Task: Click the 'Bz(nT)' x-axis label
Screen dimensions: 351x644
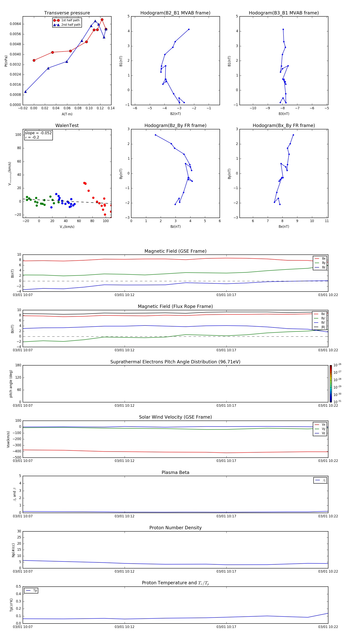Action: pos(175,227)
